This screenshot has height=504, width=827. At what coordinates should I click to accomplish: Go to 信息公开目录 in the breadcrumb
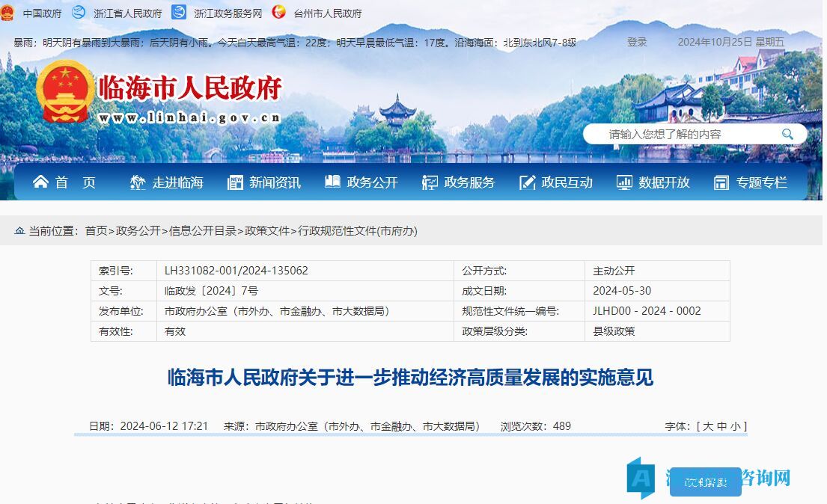tap(203, 231)
